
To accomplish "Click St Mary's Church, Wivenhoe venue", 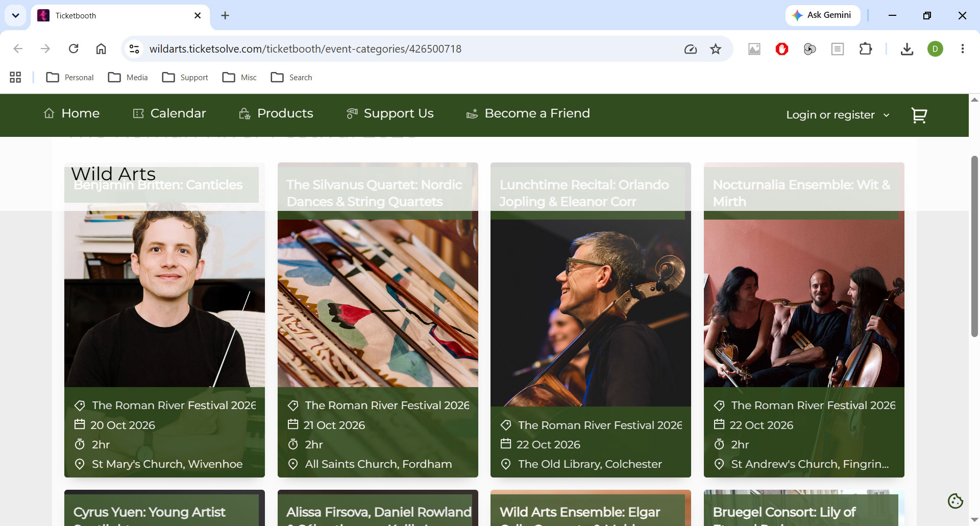I will pos(167,464).
